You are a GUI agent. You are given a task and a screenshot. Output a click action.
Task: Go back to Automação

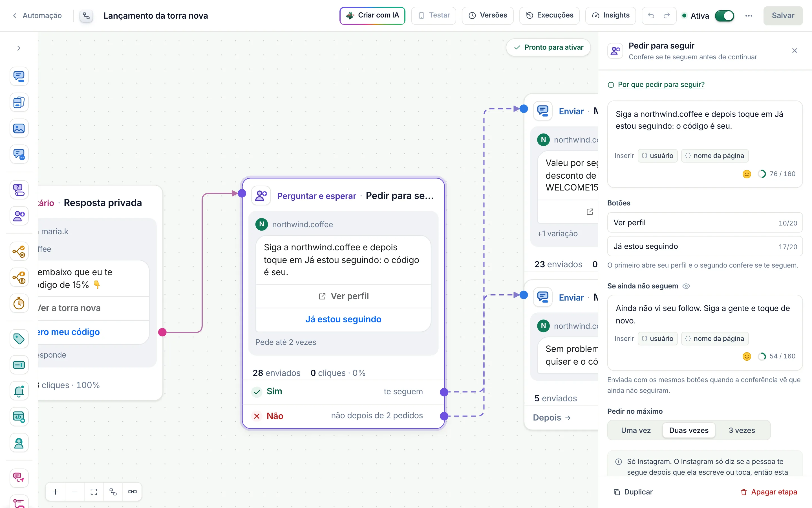click(x=37, y=16)
